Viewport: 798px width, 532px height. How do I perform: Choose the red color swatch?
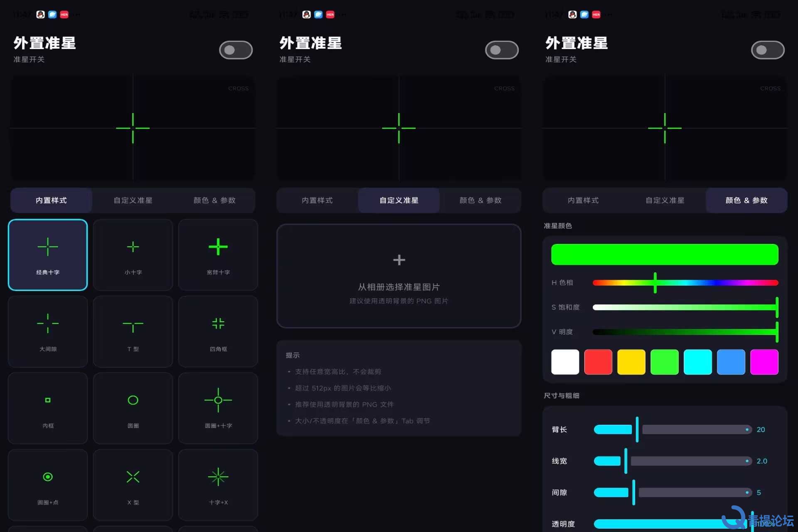tap(598, 362)
